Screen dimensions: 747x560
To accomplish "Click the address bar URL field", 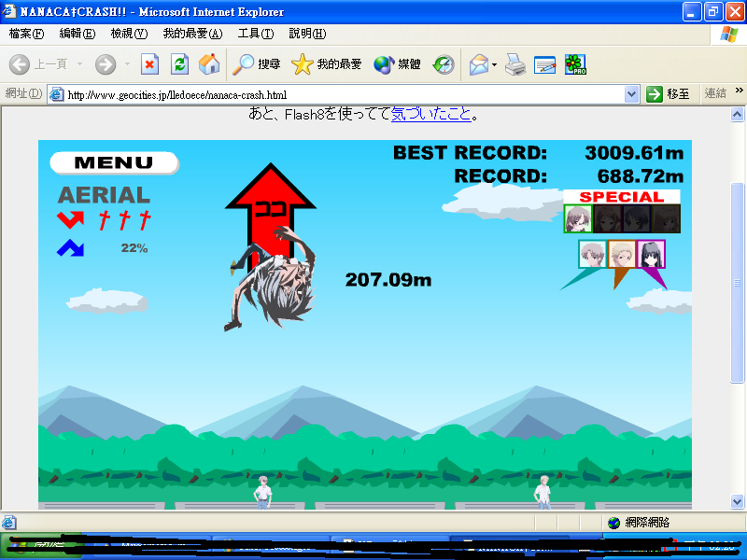I will (343, 95).
